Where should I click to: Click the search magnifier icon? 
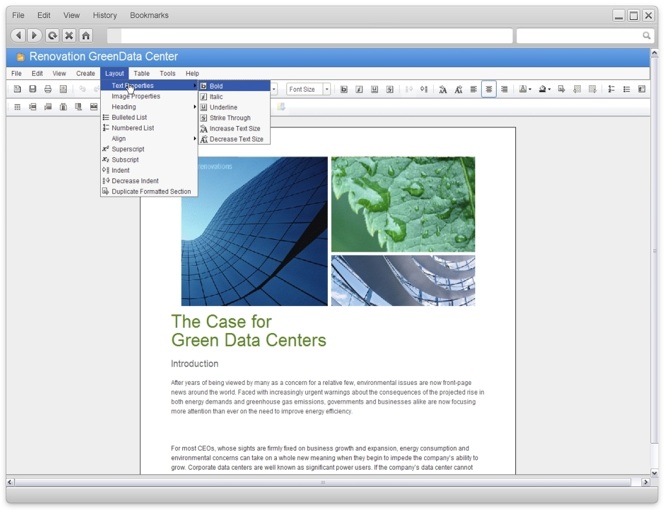coord(646,36)
